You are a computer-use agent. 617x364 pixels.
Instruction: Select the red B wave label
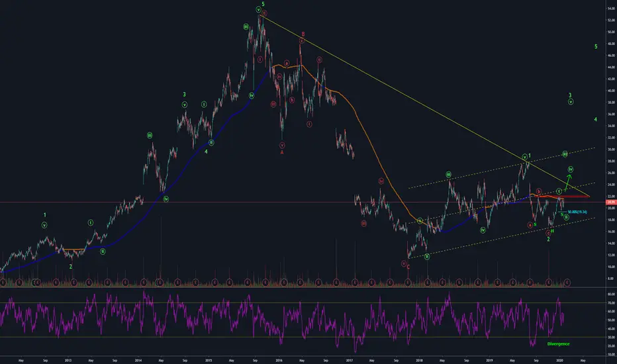click(x=303, y=34)
